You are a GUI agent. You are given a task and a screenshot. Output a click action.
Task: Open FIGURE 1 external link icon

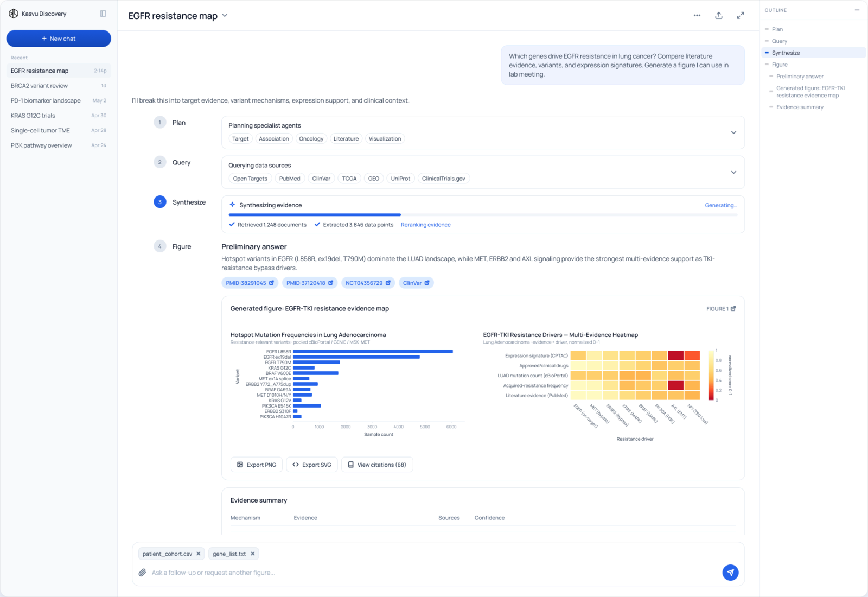[x=733, y=309]
